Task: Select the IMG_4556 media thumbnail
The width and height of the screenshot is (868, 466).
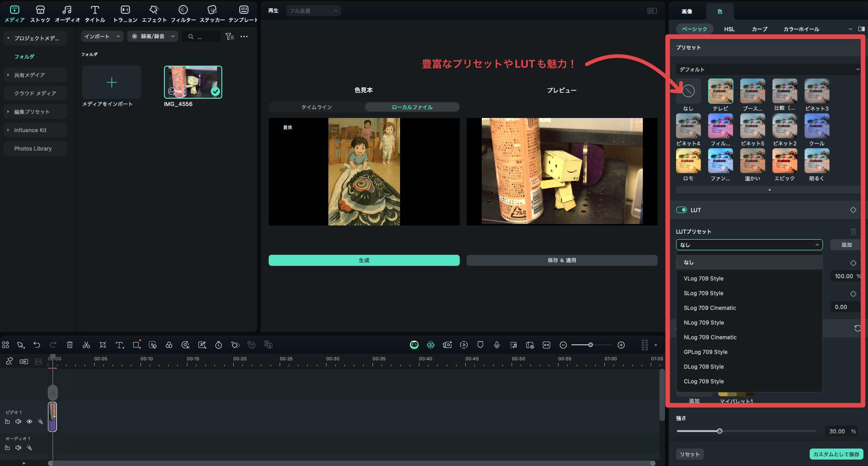Action: 193,82
